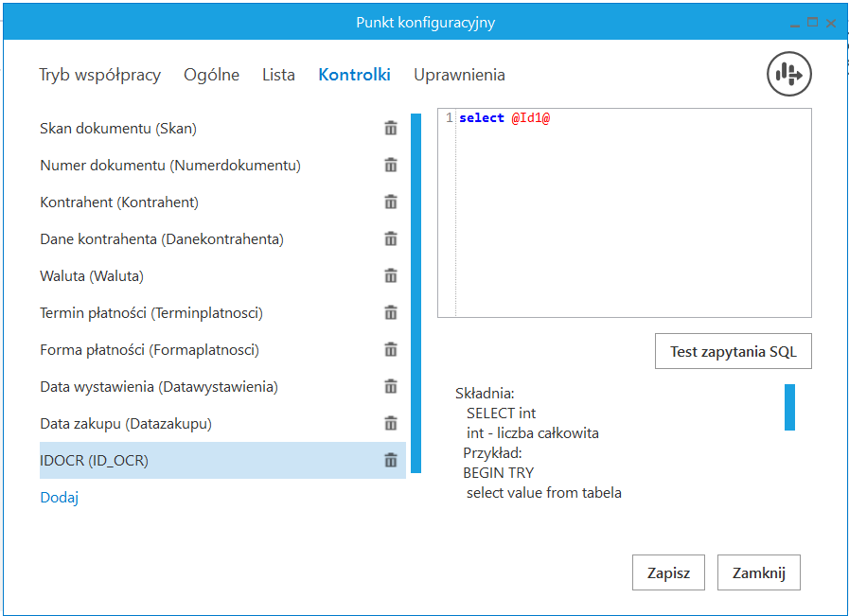
Task: Click inside the SQL query editor
Action: [632, 218]
